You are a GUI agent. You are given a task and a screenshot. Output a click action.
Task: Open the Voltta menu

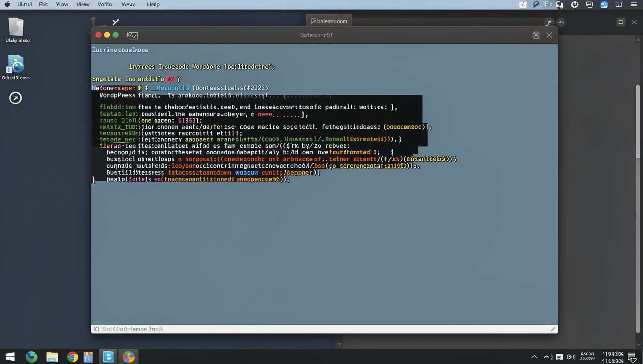click(105, 4)
